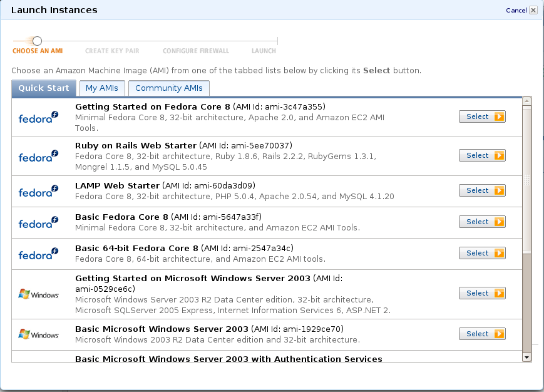The width and height of the screenshot is (544, 392).
Task: Open the My AMIs tab
Action: click(x=102, y=88)
